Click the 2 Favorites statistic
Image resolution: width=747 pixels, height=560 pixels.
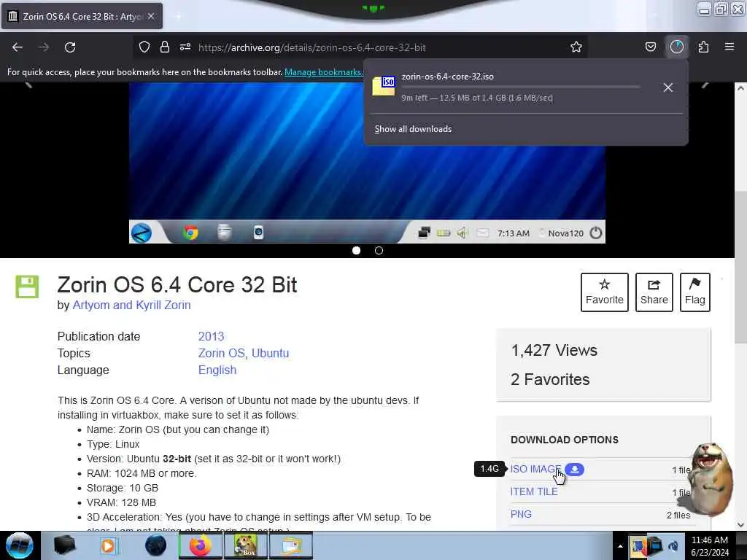coord(550,379)
